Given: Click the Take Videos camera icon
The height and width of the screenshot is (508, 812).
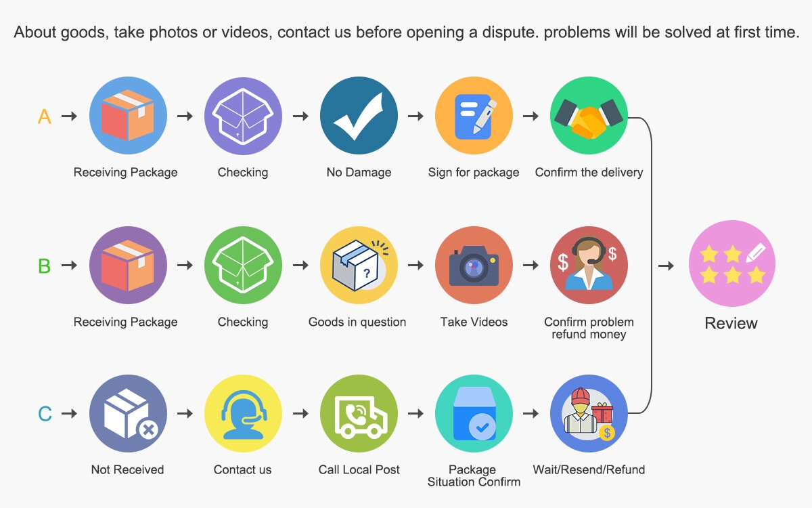Looking at the screenshot, I should click(474, 265).
